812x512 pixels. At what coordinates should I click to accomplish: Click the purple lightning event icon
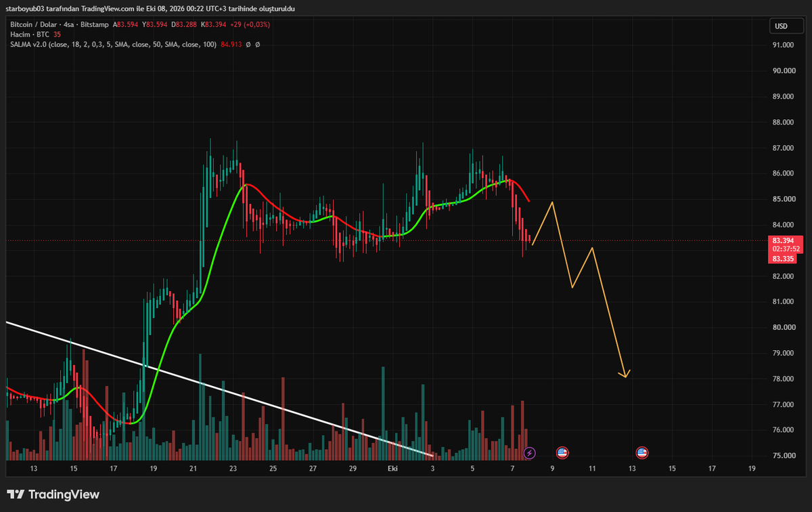(530, 452)
